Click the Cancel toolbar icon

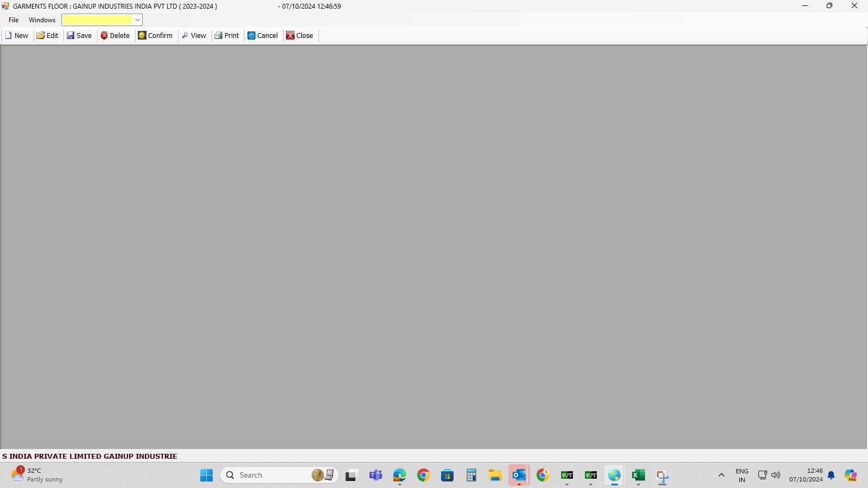tap(251, 36)
